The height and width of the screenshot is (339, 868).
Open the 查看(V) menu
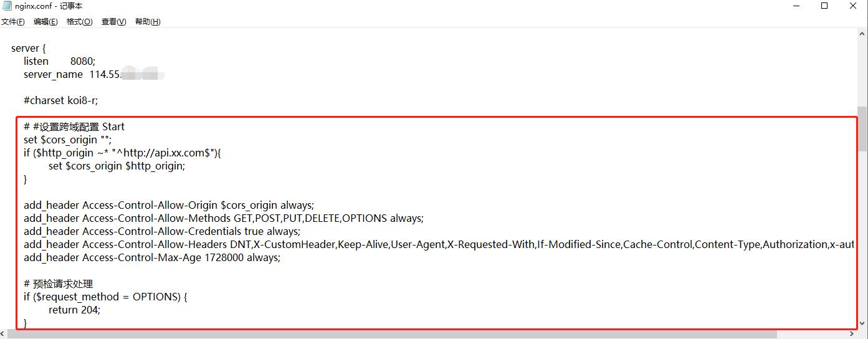click(113, 22)
